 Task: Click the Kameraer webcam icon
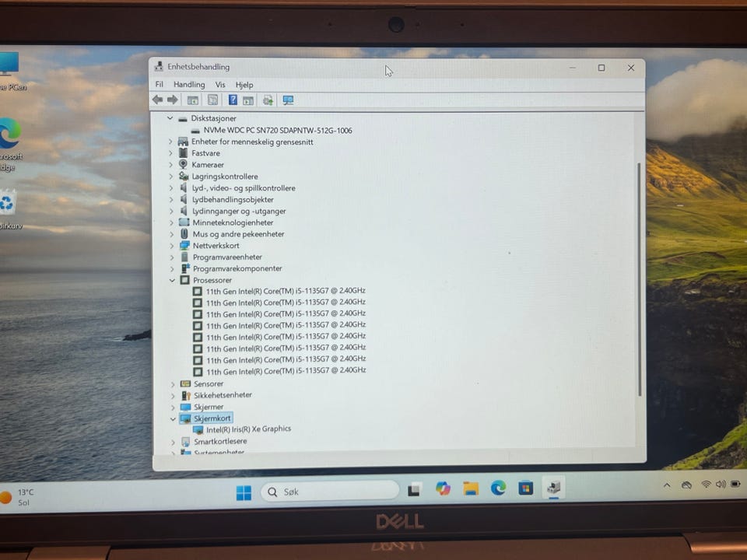[183, 164]
